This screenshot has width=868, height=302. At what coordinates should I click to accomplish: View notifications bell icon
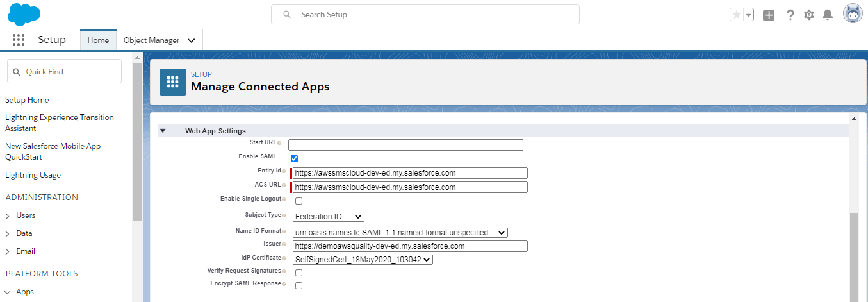coord(828,15)
